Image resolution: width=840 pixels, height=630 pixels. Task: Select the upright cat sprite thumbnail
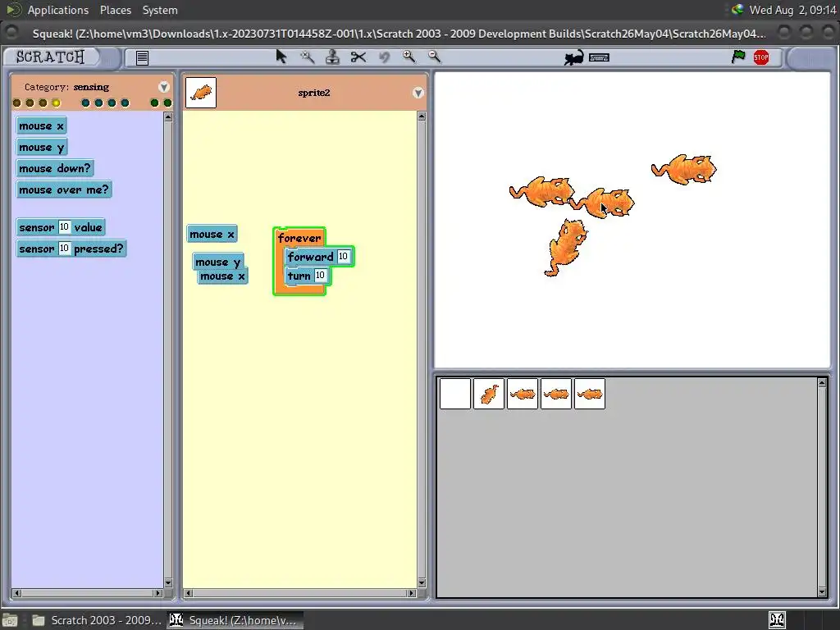point(489,394)
